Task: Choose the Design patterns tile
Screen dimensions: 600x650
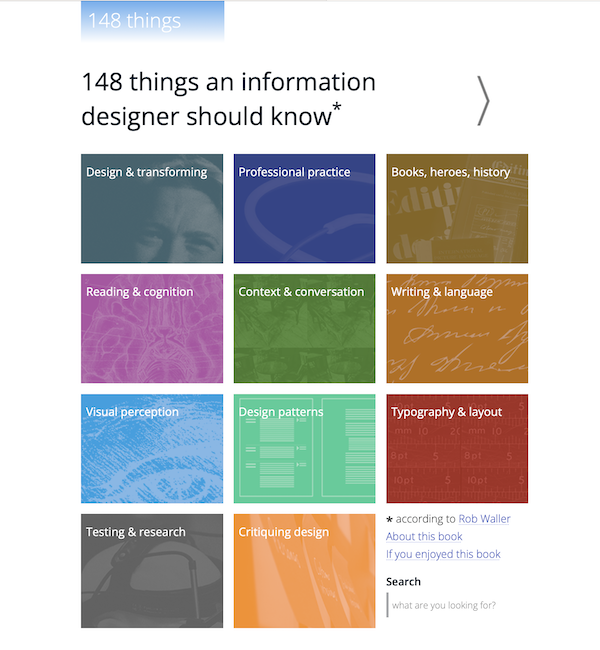Action: point(304,449)
